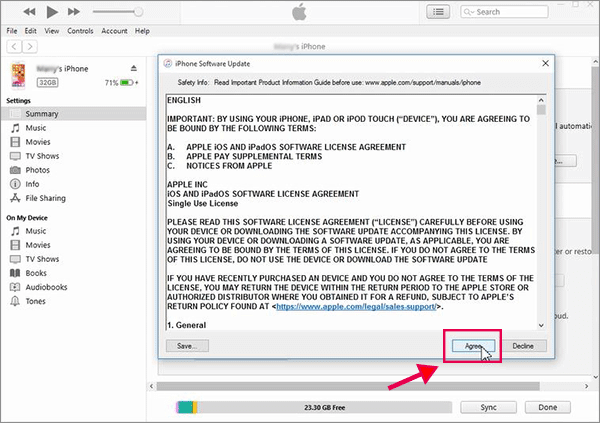Select Summary in Settings sidebar
The width and height of the screenshot is (600, 423).
pyautogui.click(x=73, y=114)
